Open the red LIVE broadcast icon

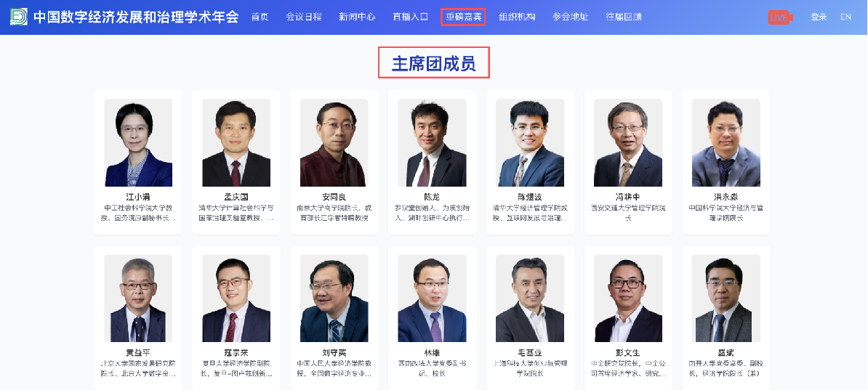pyautogui.click(x=780, y=17)
